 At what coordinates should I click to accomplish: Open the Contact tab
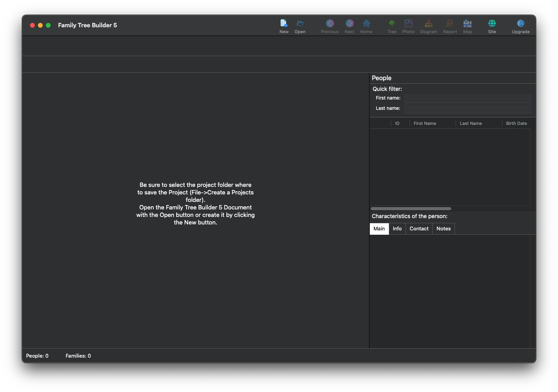419,229
